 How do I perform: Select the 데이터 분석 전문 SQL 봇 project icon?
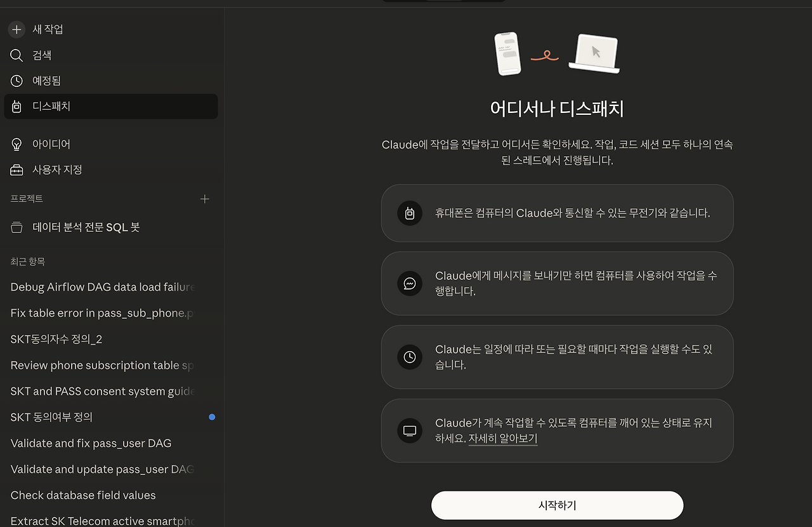pyautogui.click(x=16, y=227)
